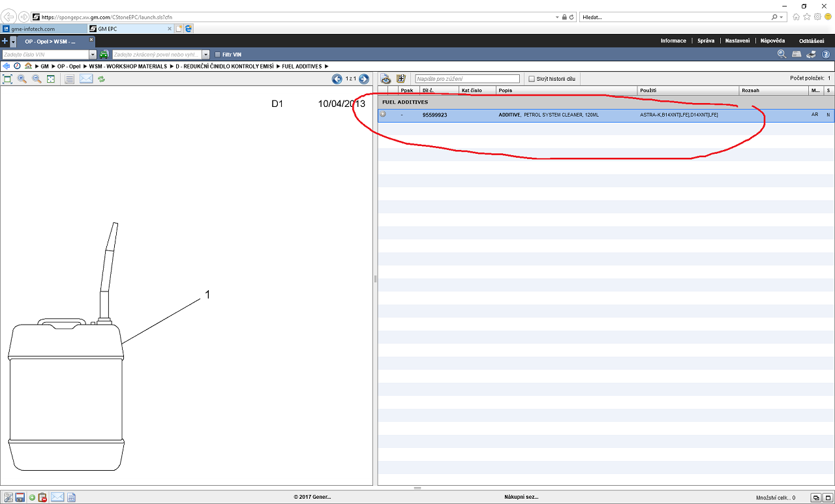The image size is (835, 504).
Task: Click the blue help question mark icon
Action: point(826,55)
